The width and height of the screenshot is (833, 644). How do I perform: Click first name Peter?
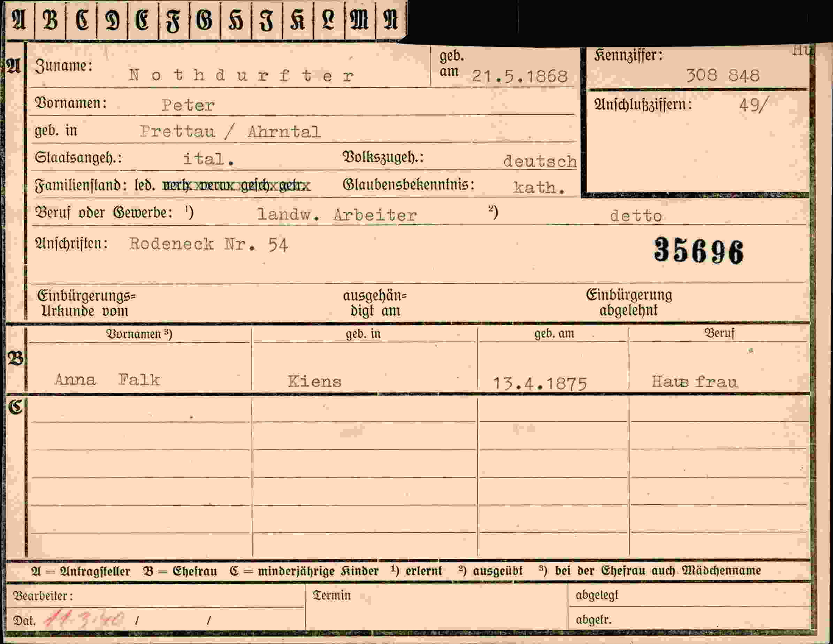(x=188, y=106)
